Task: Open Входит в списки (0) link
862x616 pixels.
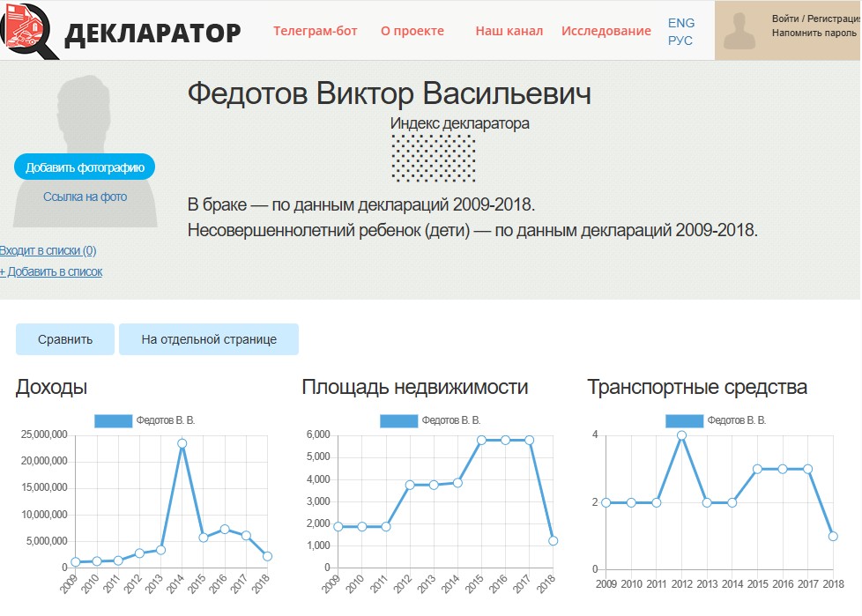Action: [x=48, y=250]
